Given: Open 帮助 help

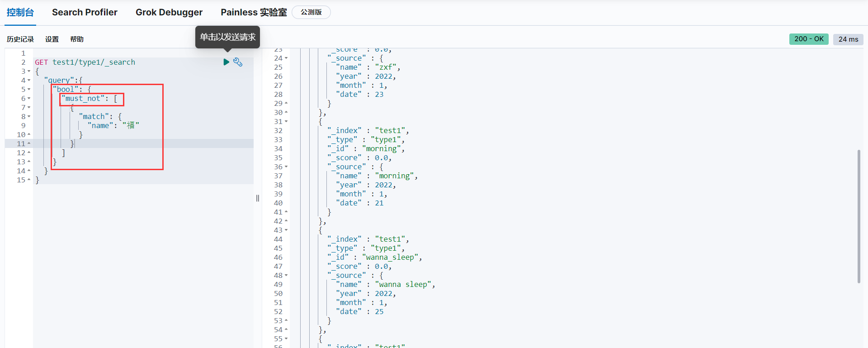Looking at the screenshot, I should (x=77, y=39).
